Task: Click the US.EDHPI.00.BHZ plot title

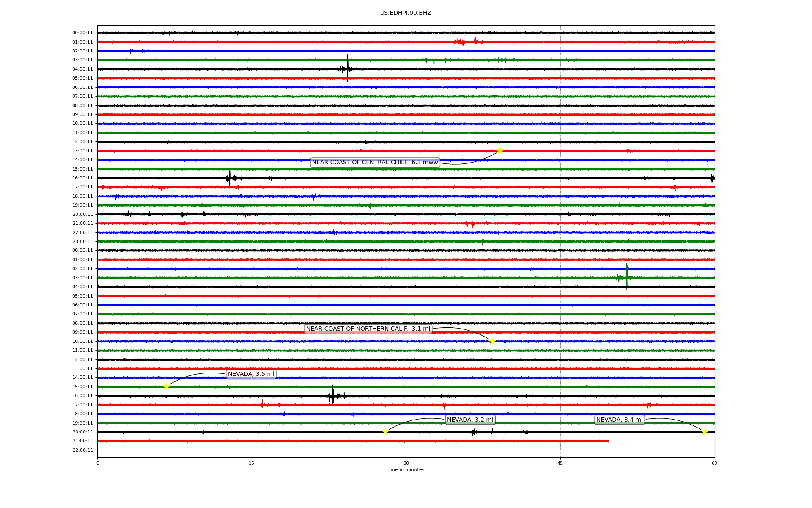Action: click(406, 13)
